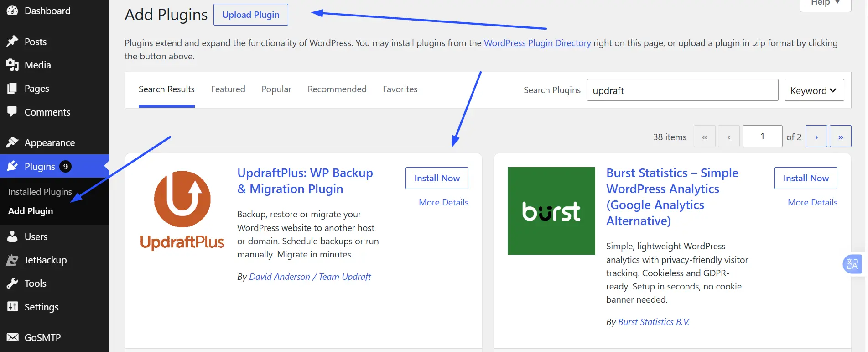Click the Plugins plug icon
Image resolution: width=868 pixels, height=352 pixels.
[x=12, y=166]
